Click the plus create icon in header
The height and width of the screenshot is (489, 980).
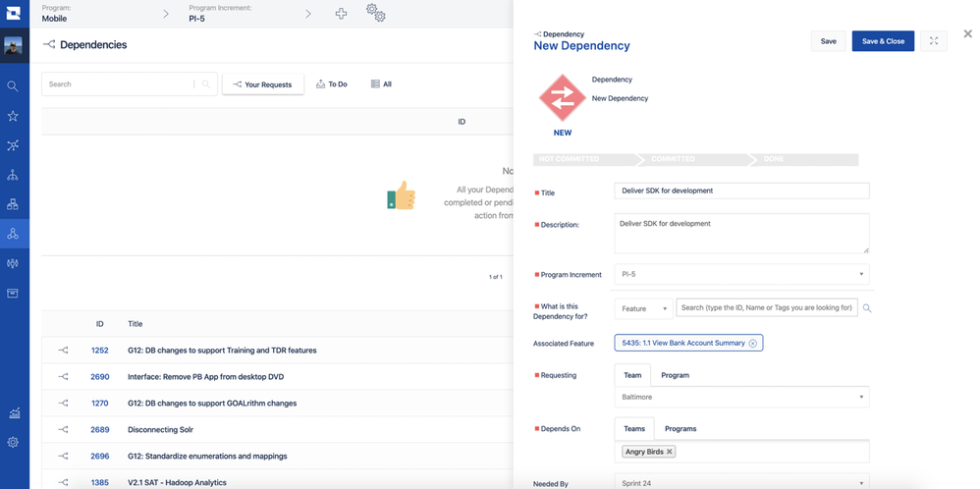coord(342,14)
